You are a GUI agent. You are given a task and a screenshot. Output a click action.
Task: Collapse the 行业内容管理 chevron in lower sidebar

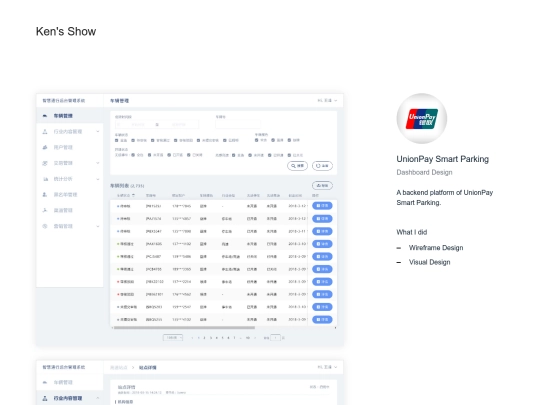point(97,398)
